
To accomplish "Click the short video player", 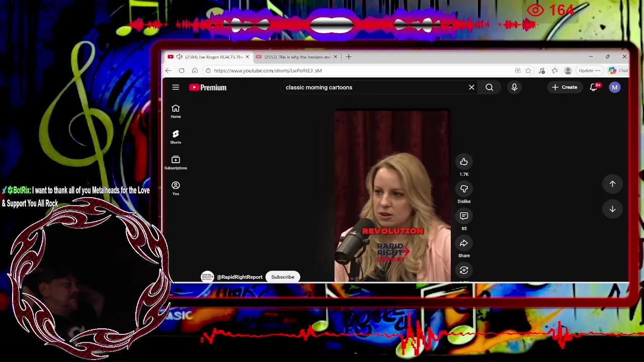I will pos(392,196).
